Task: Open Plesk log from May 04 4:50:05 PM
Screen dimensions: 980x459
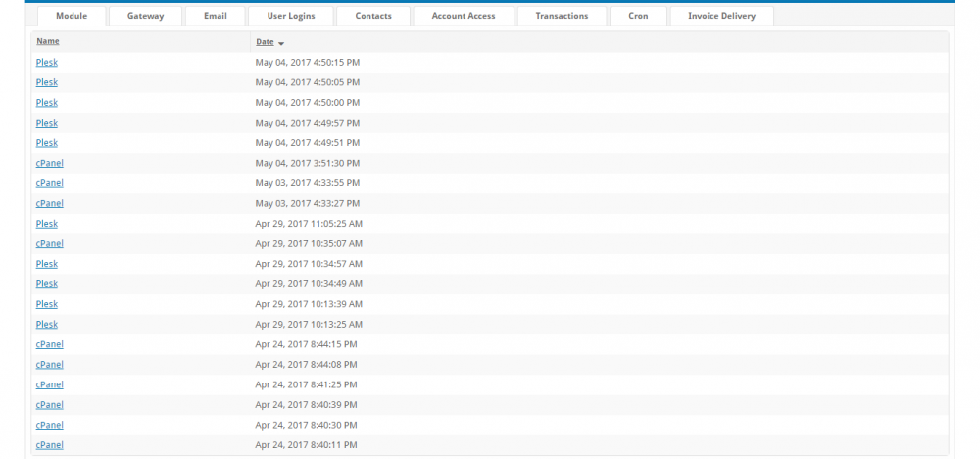Action: pos(47,82)
